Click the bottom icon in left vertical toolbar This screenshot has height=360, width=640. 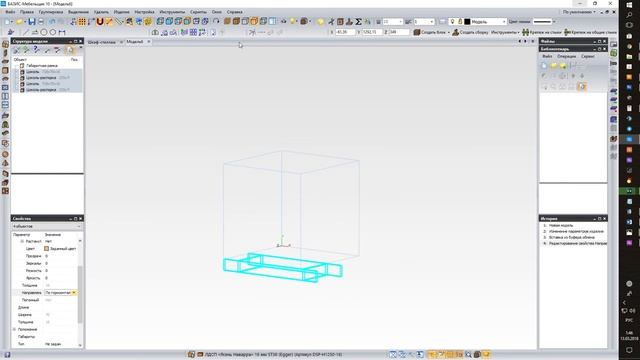[5, 191]
